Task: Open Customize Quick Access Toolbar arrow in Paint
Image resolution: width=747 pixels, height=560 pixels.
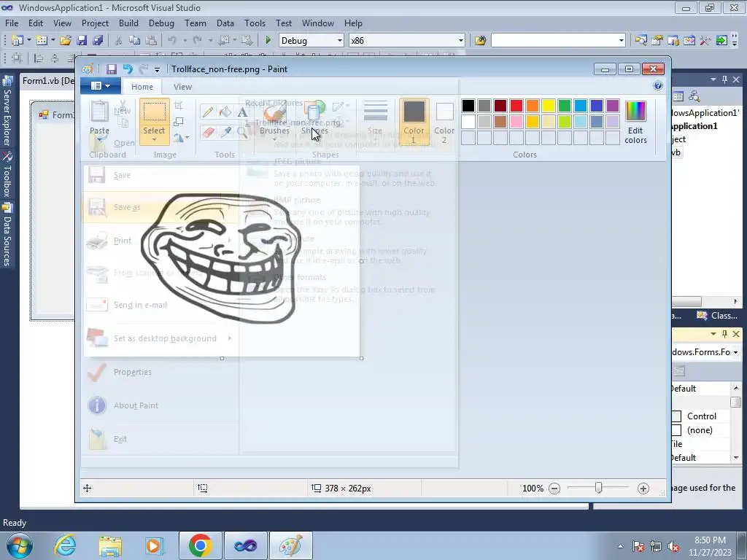Action: point(157,69)
